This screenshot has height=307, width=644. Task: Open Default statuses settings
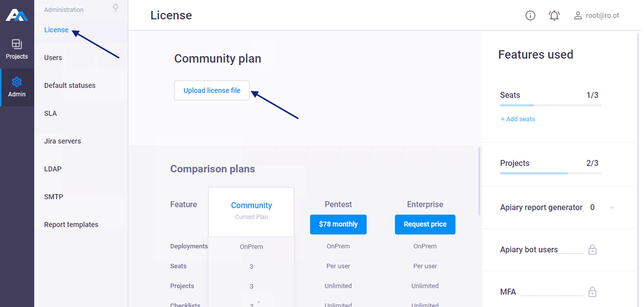click(x=69, y=85)
